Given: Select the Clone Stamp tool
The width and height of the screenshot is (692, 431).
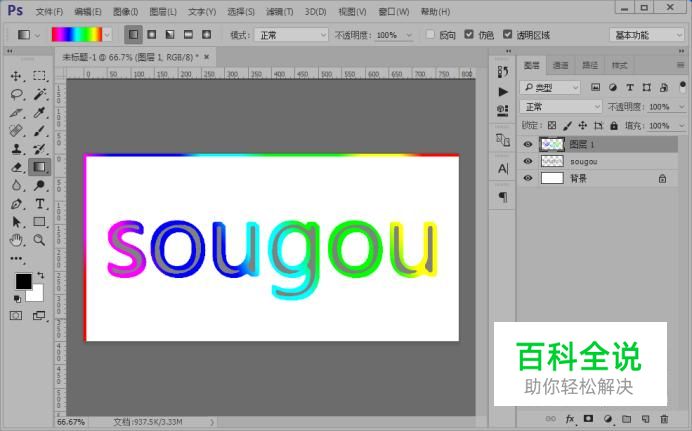Looking at the screenshot, I should [x=16, y=149].
